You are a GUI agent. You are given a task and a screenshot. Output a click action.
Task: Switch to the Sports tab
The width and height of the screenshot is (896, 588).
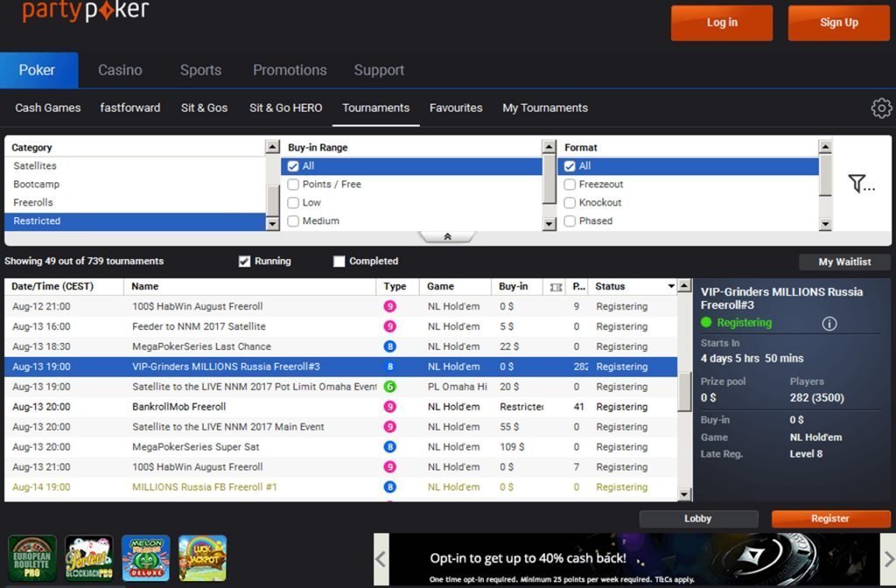pos(200,70)
